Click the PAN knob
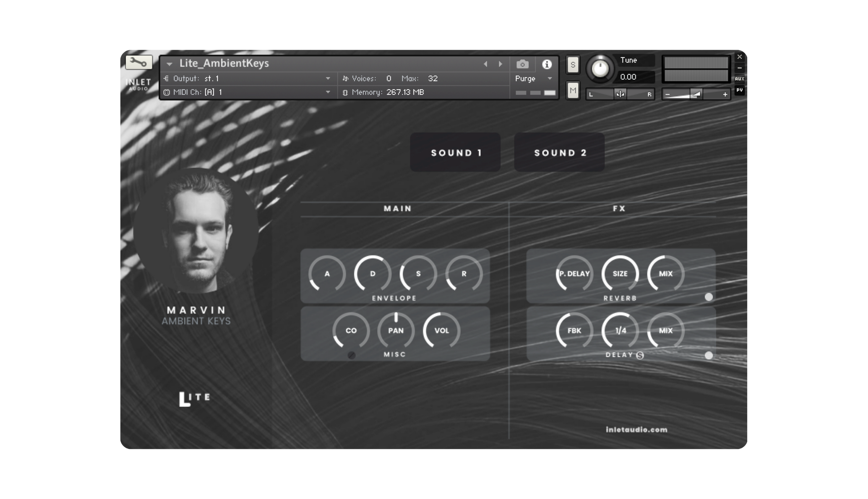Viewport: 868px width, 499px height. [x=396, y=330]
